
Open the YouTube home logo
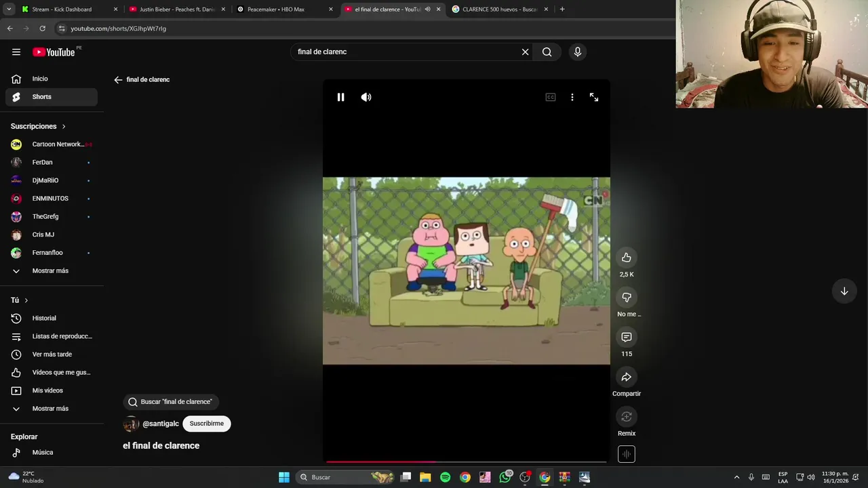click(54, 52)
